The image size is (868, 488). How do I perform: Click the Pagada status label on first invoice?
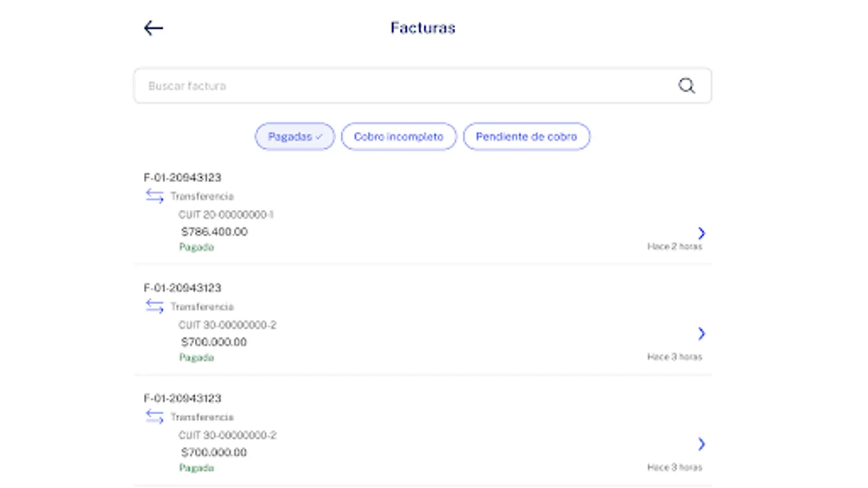coord(197,247)
